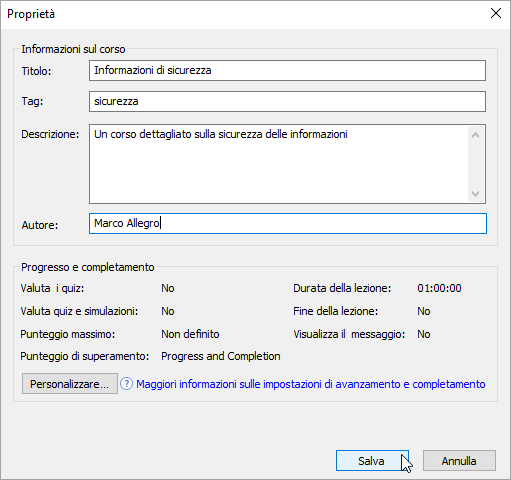The height and width of the screenshot is (480, 511).
Task: Click the Descrizione scrollbar down arrow
Action: click(x=476, y=194)
